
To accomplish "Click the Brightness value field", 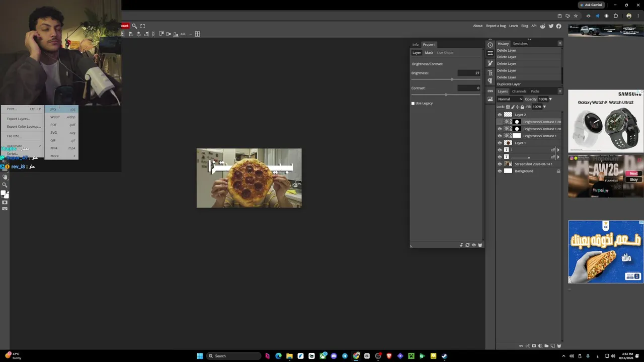I will [469, 73].
